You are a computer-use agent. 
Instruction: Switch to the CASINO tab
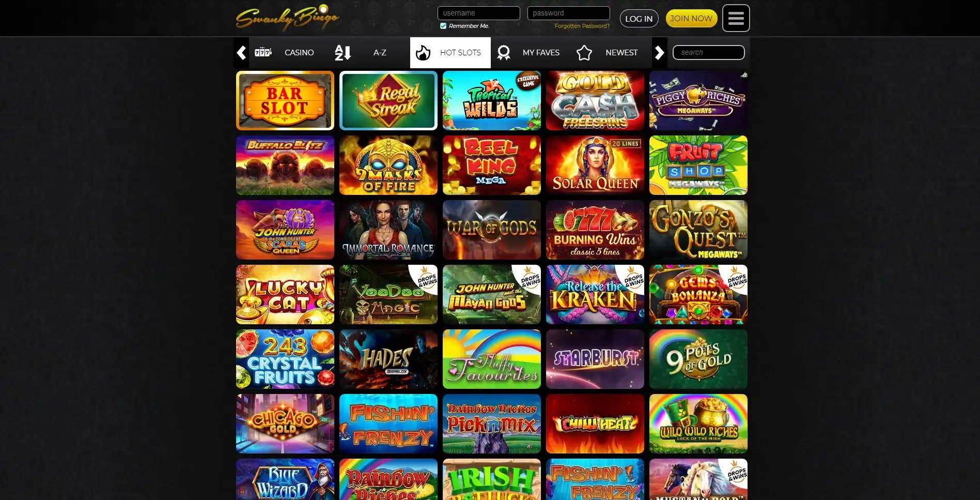299,52
